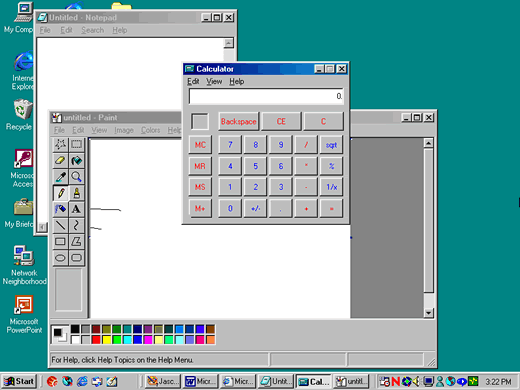The height and width of the screenshot is (390, 520).
Task: Open the Paint Colors menu
Action: (150, 130)
